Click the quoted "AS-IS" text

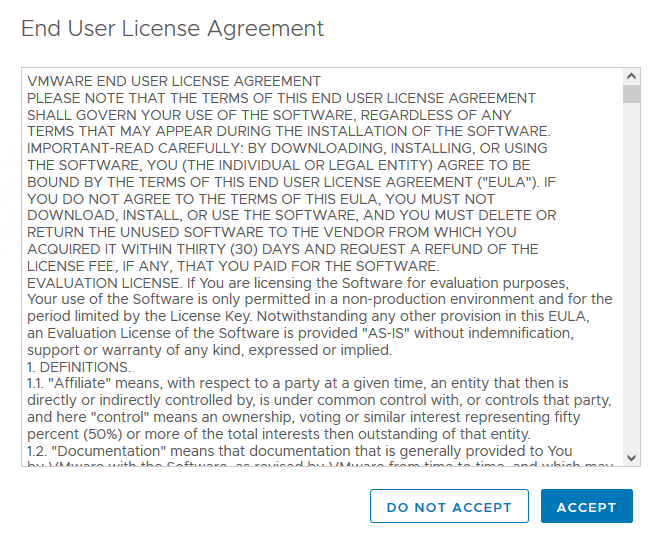[386, 333]
